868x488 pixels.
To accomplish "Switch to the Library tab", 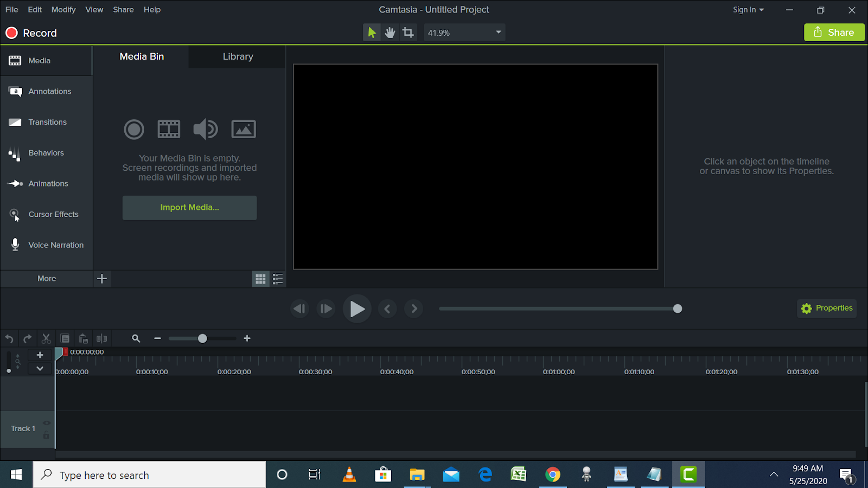I will (x=238, y=56).
